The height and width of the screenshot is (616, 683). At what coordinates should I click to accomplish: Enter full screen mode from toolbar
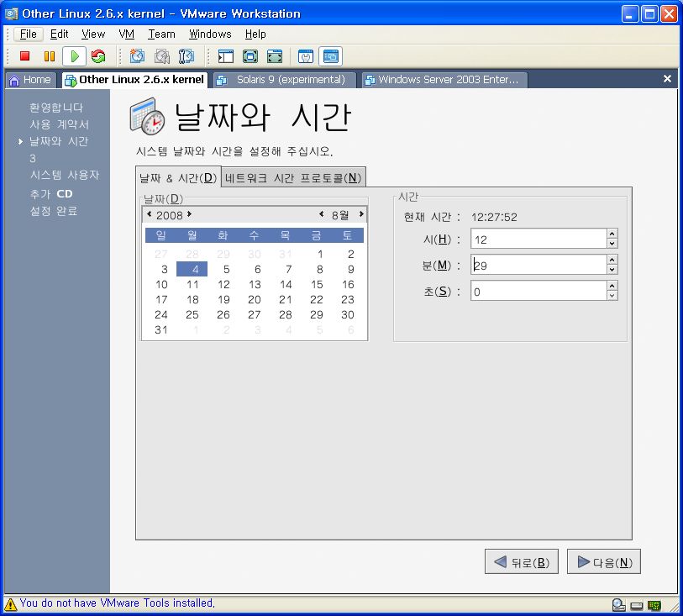250,56
